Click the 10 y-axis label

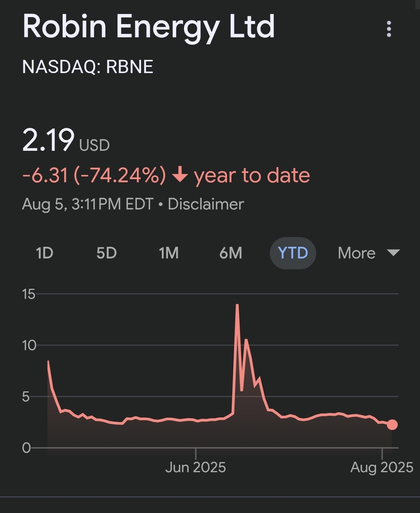29,345
